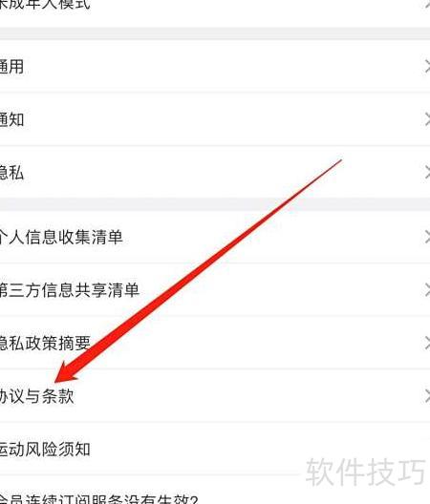Open 未成年人模式 setting at top
430x504 pixels.
[215, 8]
